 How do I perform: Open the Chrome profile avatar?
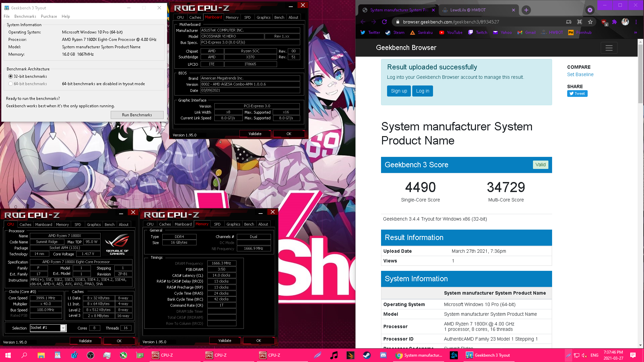(x=625, y=22)
